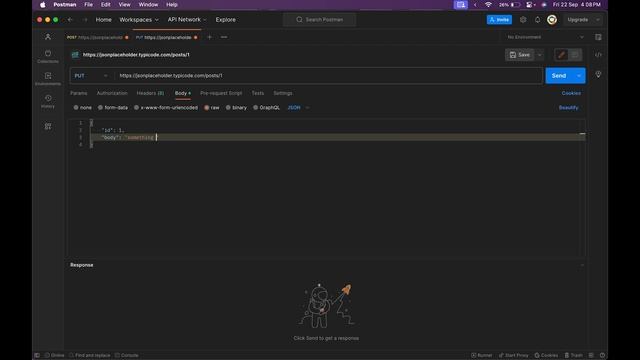Click the request URL input field
640x360 pixels.
click(x=329, y=76)
